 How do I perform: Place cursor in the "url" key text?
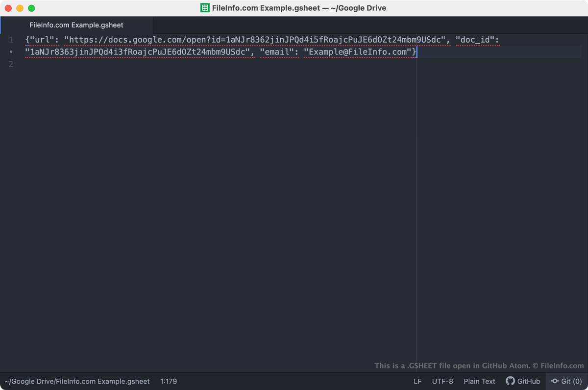click(x=42, y=40)
